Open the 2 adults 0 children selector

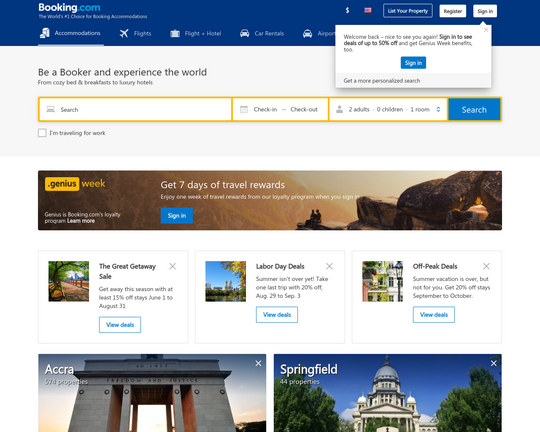pyautogui.click(x=388, y=110)
